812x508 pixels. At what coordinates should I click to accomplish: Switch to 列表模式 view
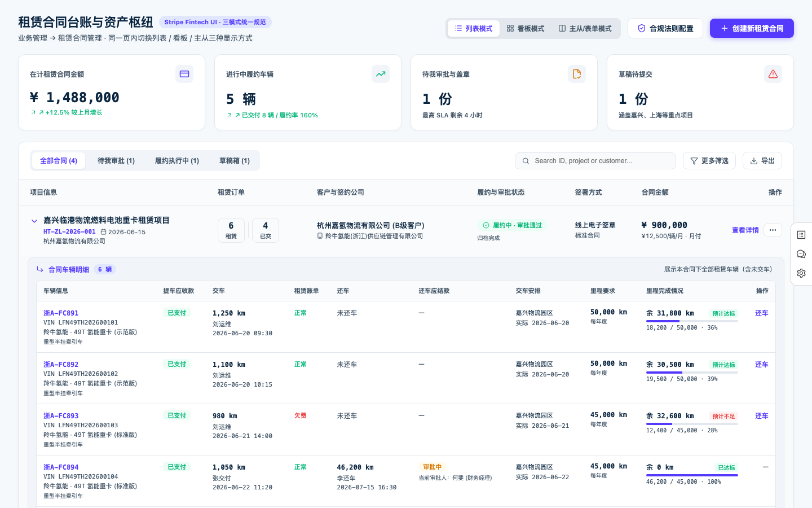[x=474, y=28]
